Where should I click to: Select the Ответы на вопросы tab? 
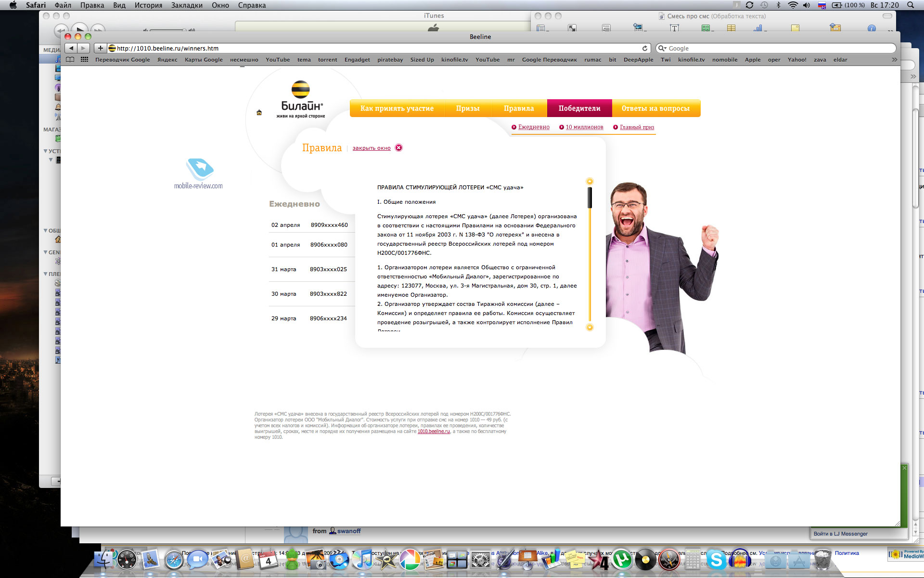pos(655,108)
